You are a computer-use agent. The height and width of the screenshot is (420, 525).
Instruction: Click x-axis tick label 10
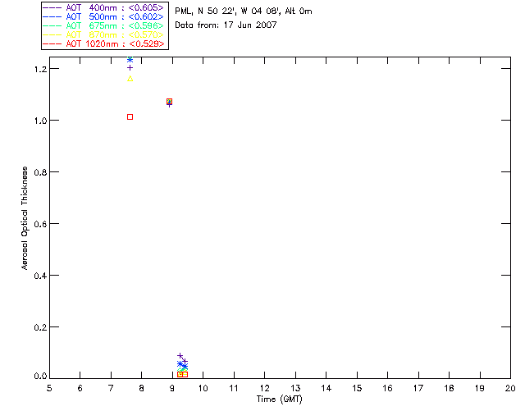203,388
